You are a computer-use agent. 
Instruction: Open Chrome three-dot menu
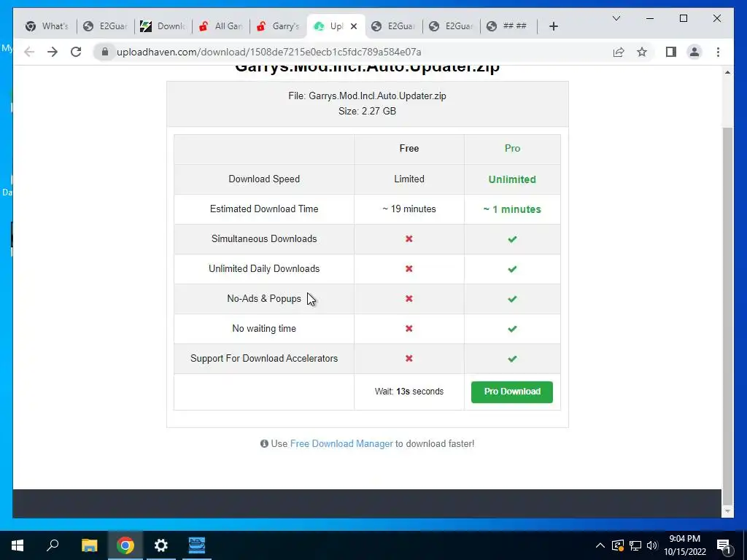[718, 52]
